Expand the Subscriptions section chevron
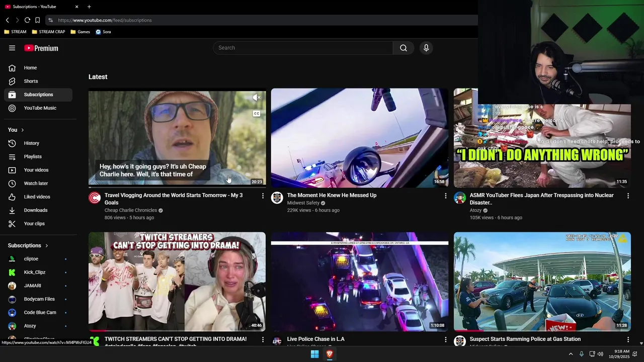Viewport: 644px width, 362px height. pos(47,246)
